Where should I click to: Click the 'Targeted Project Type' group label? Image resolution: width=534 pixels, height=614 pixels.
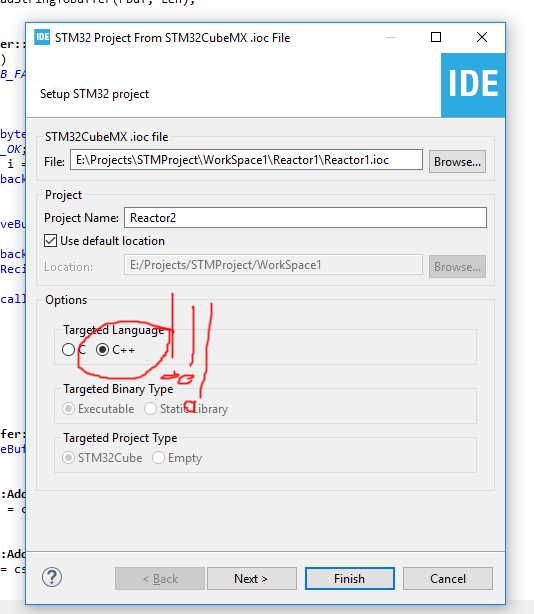pyautogui.click(x=120, y=438)
